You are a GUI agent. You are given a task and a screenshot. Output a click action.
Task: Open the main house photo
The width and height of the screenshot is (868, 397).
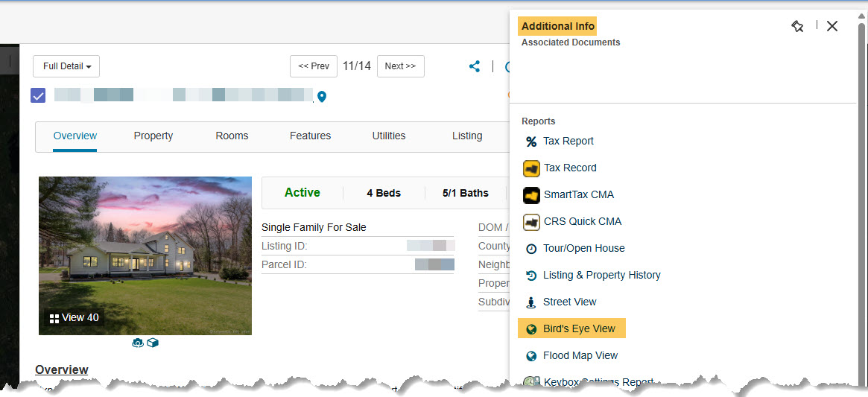click(145, 255)
